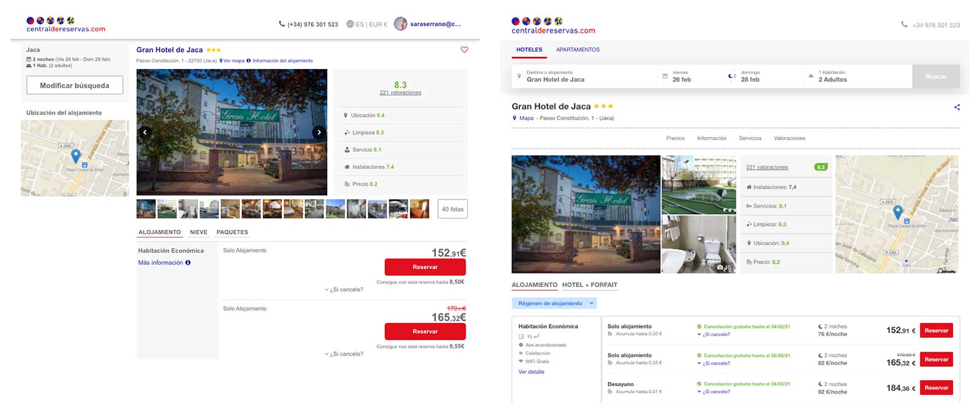Open the Régimen de alojamiento dropdown
Image resolution: width=980 pixels, height=413 pixels.
pos(554,303)
